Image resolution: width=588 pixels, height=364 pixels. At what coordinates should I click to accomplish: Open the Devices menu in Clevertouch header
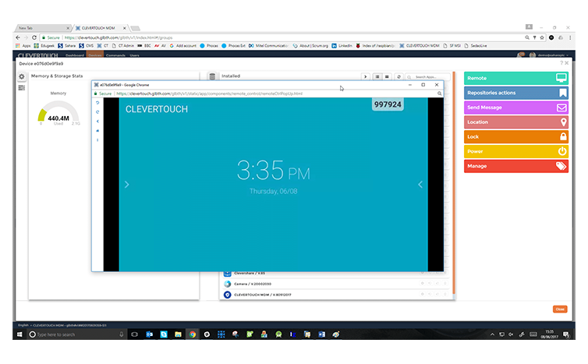(95, 55)
